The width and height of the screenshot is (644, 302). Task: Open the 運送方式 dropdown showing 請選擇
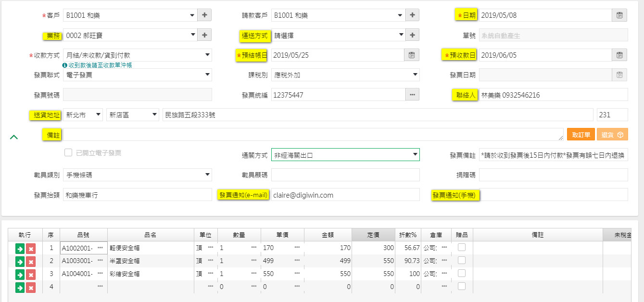pos(338,35)
